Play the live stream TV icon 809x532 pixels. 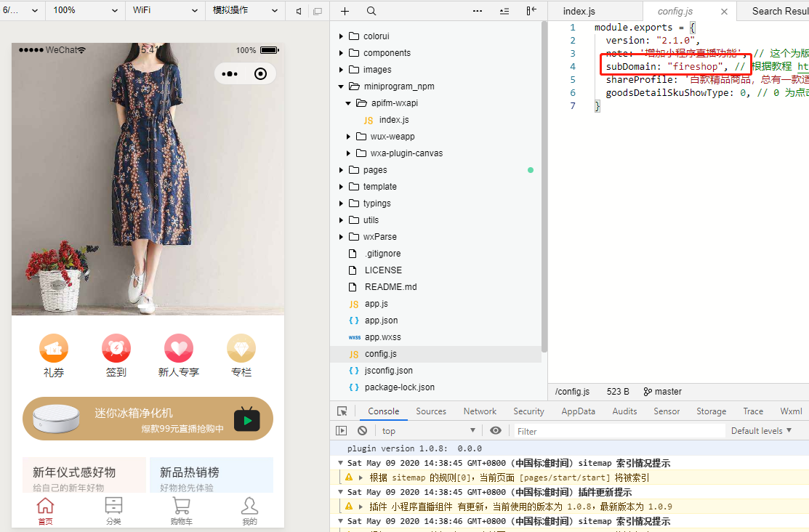point(246,419)
